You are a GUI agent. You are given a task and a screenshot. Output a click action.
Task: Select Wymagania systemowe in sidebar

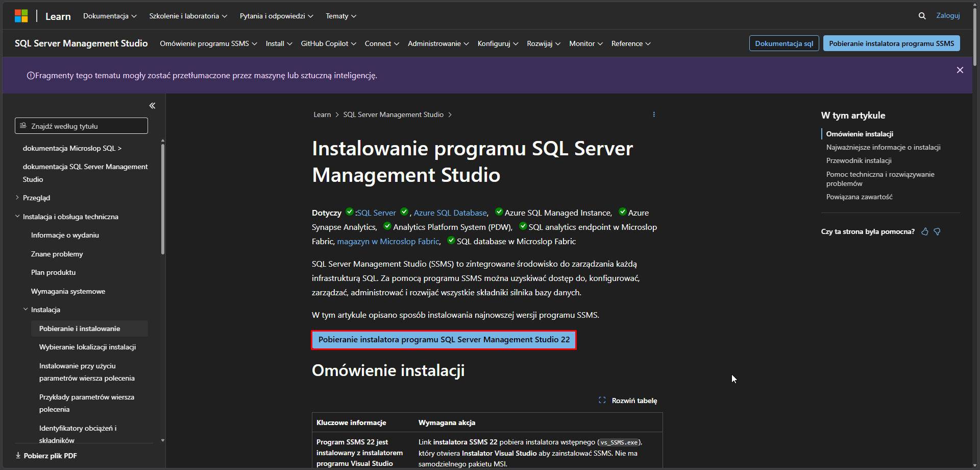click(68, 291)
